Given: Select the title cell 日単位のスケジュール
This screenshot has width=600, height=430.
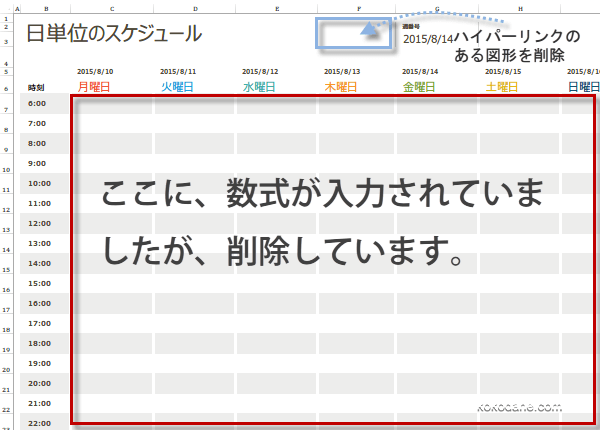Looking at the screenshot, I should click(x=114, y=34).
